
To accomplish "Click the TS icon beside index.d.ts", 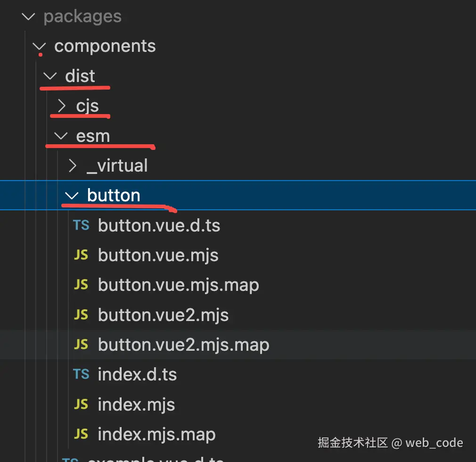I will 81,374.
